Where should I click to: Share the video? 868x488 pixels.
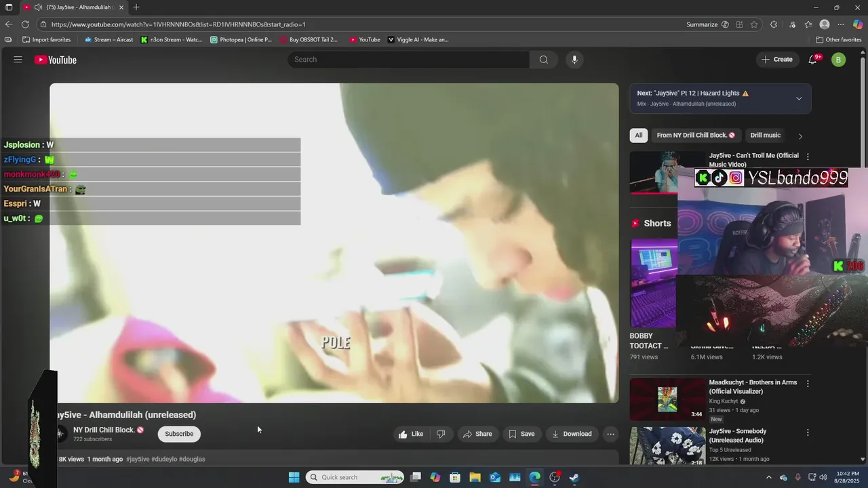tap(477, 434)
